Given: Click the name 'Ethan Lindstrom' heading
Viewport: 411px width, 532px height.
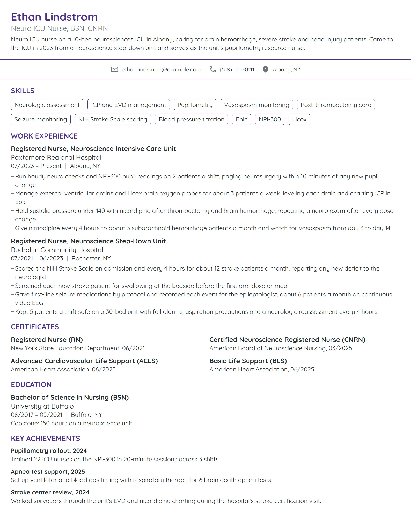Looking at the screenshot, I should click(x=54, y=17).
